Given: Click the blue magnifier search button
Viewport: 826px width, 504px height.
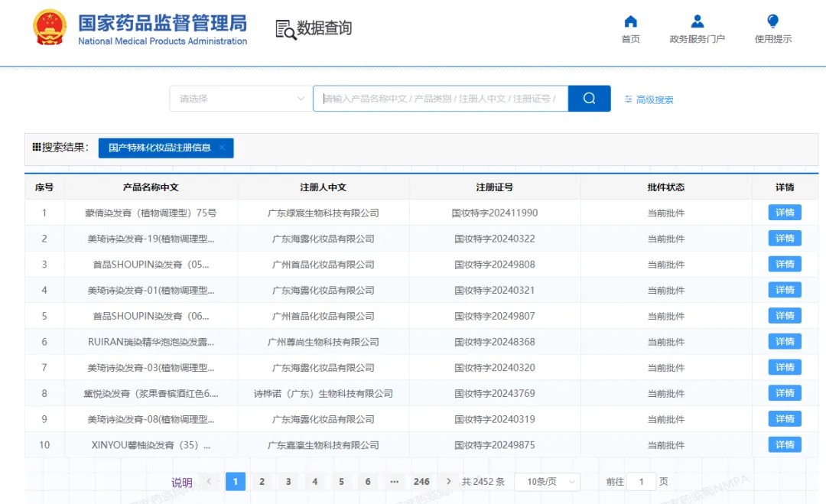Looking at the screenshot, I should click(590, 99).
